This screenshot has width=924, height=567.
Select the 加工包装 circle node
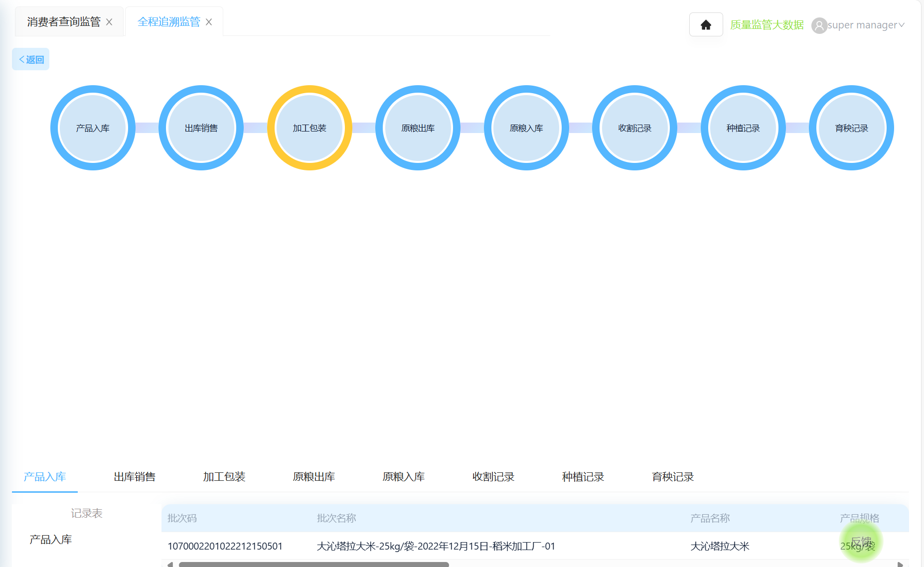pos(309,128)
